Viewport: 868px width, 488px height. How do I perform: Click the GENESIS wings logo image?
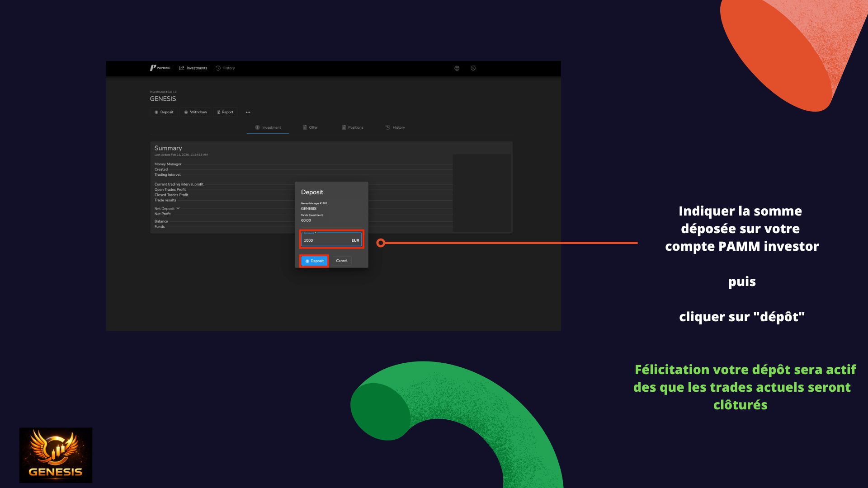[56, 455]
